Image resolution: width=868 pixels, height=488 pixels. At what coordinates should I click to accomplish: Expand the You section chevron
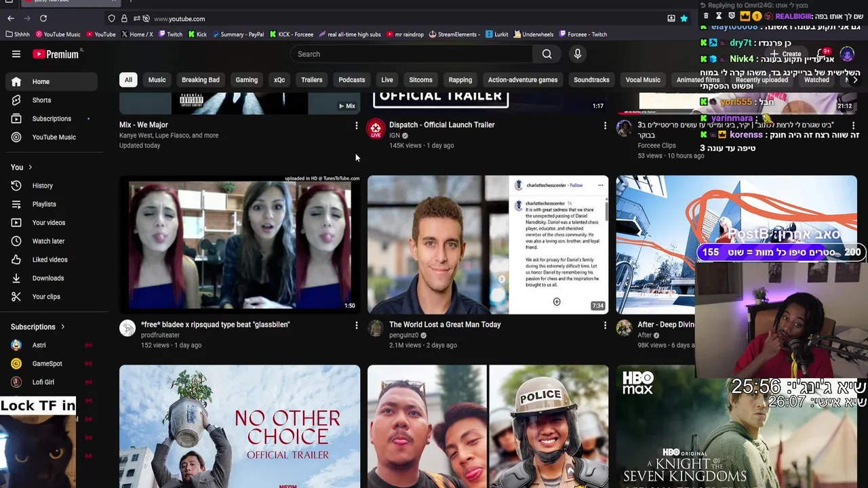(30, 167)
